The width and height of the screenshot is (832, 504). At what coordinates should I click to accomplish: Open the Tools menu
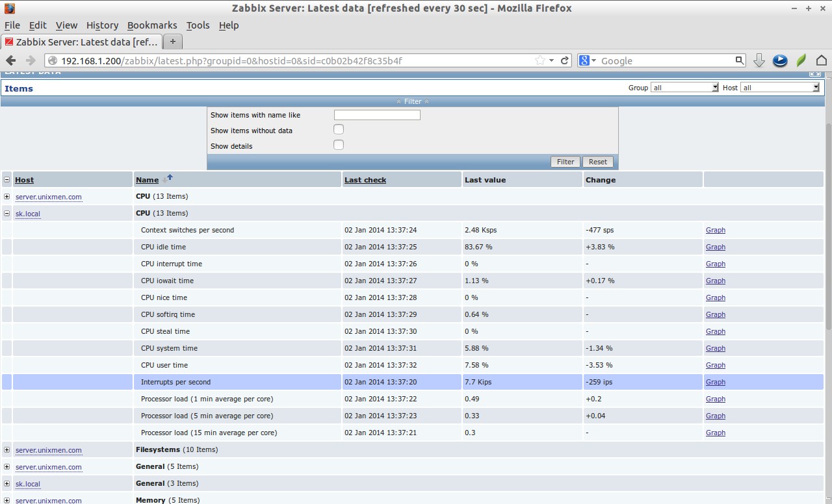tap(198, 25)
